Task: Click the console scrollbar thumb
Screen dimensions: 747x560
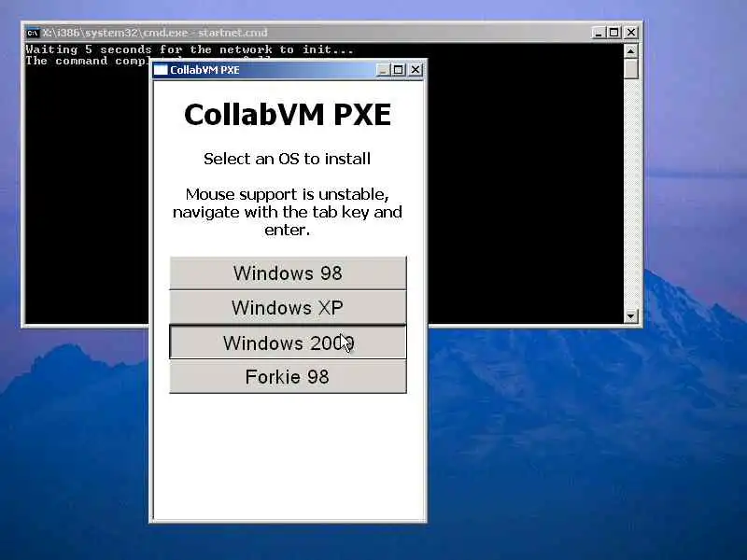Action: (631, 68)
